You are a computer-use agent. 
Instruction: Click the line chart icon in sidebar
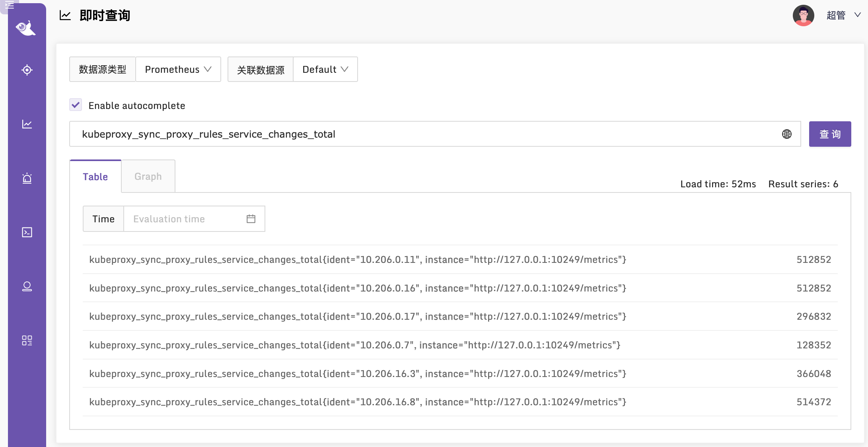(26, 124)
